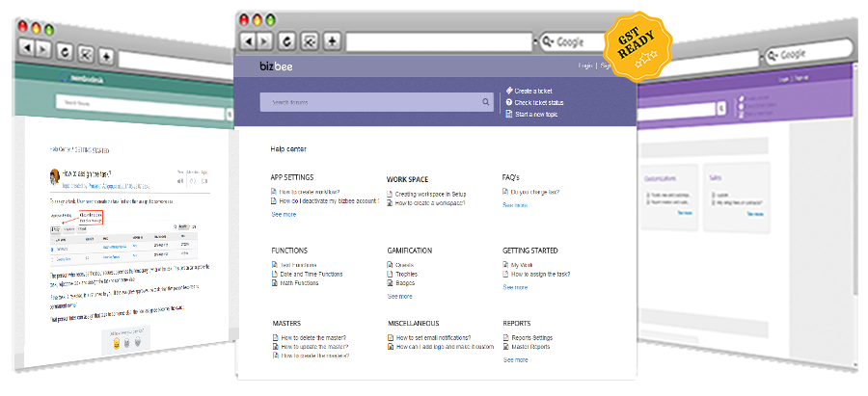Click See more under FAQ's
The width and height of the screenshot is (868, 396).
515,205
